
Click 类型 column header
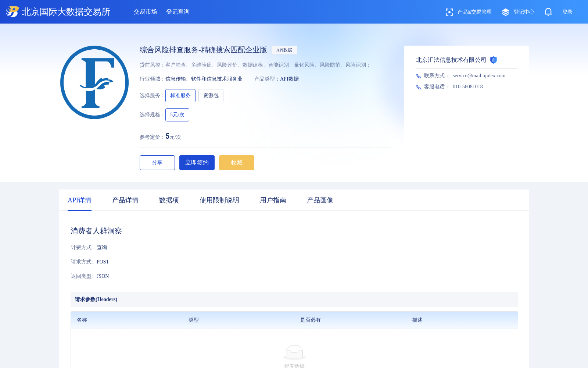(194, 320)
